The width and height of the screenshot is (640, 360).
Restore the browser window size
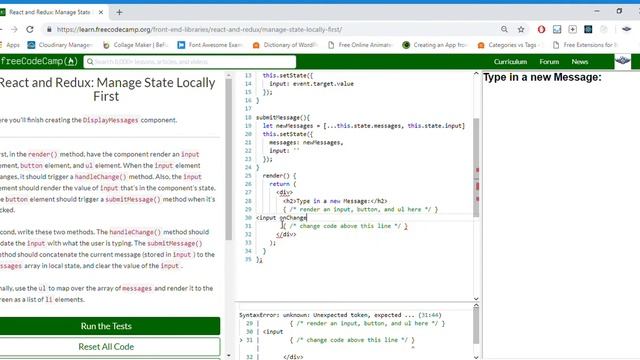[619, 11]
